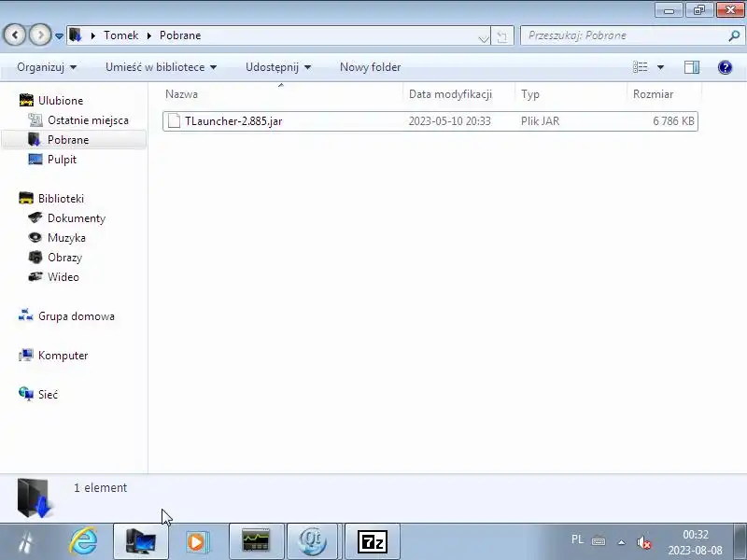Viewport: 747px width, 560px height.
Task: Launch Internet Explorer from the taskbar
Action: pyautogui.click(x=83, y=542)
